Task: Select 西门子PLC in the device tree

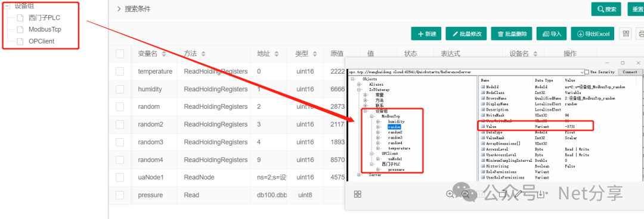Action: pos(44,18)
